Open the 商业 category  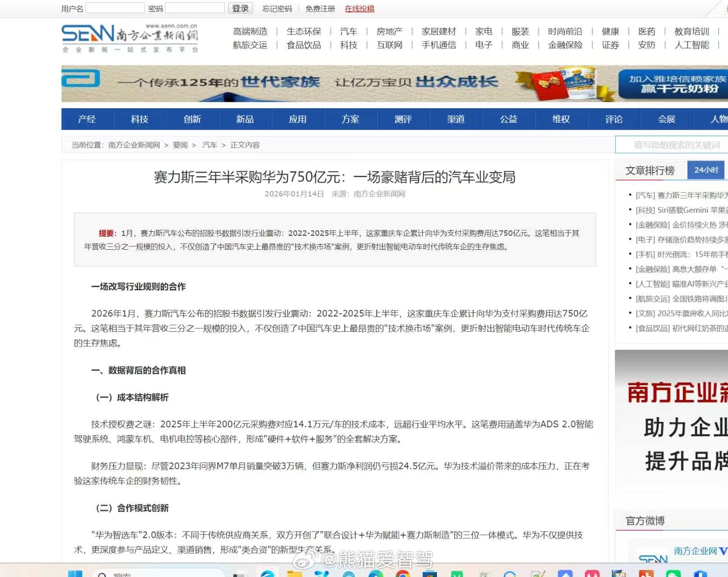pos(520,45)
